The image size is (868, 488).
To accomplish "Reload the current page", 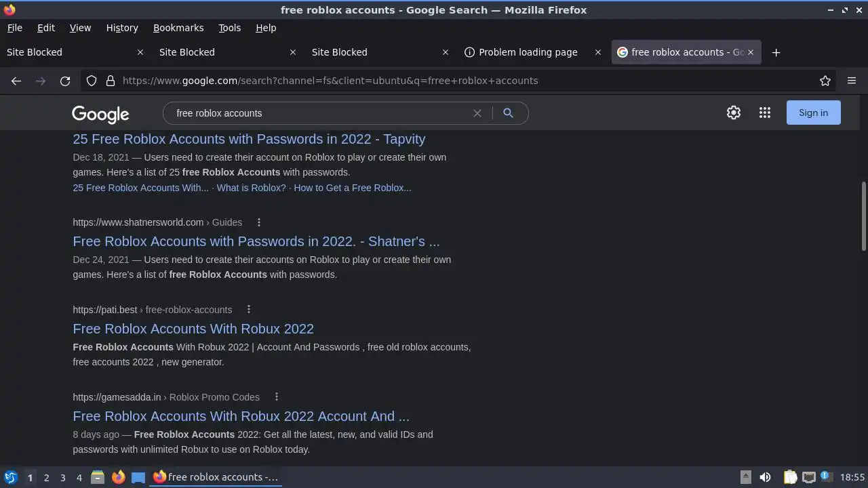I will click(65, 81).
